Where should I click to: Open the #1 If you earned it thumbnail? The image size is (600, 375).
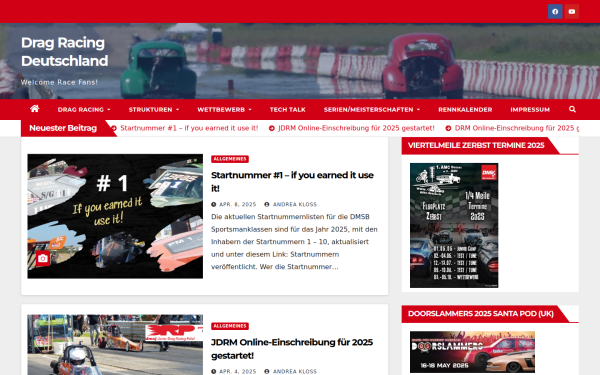click(115, 216)
